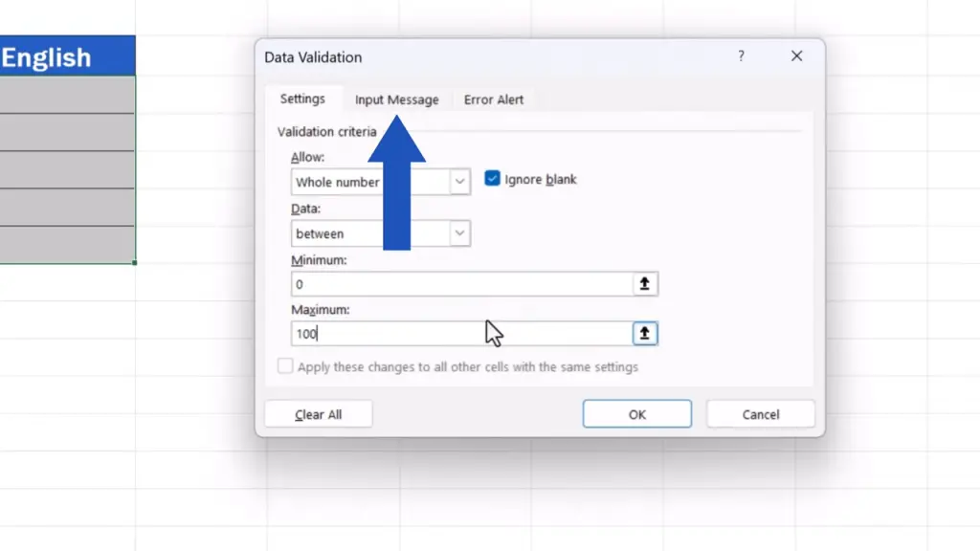
Task: Click the Help question mark icon
Action: tap(741, 56)
